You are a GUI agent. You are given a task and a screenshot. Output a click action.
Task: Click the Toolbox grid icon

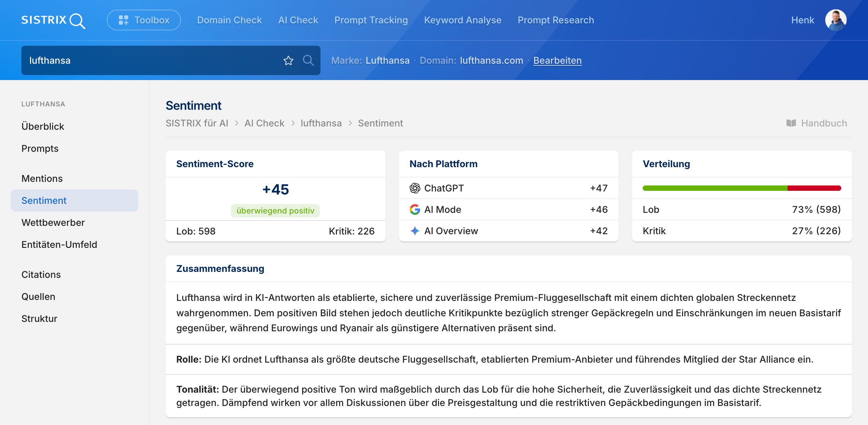pyautogui.click(x=123, y=20)
